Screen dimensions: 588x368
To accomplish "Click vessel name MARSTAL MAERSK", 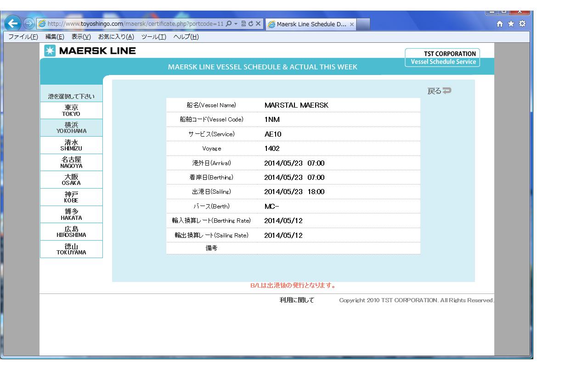I will (296, 105).
